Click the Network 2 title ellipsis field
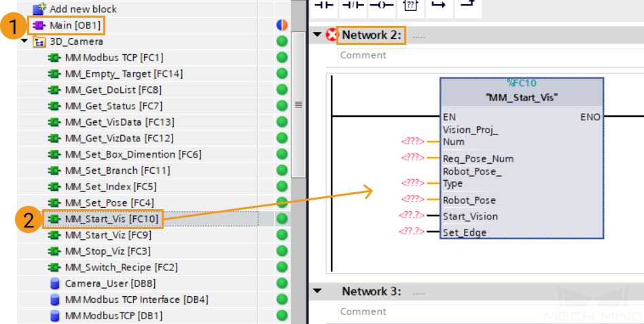644x324 pixels. click(x=418, y=37)
